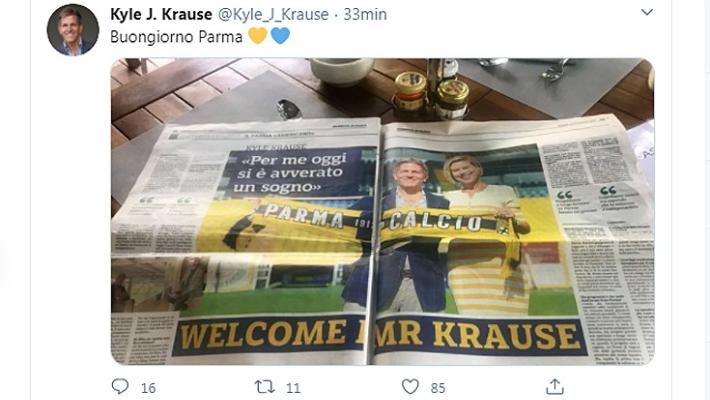Click the retweet count 11
This screenshot has height=400, width=710.
[293, 388]
